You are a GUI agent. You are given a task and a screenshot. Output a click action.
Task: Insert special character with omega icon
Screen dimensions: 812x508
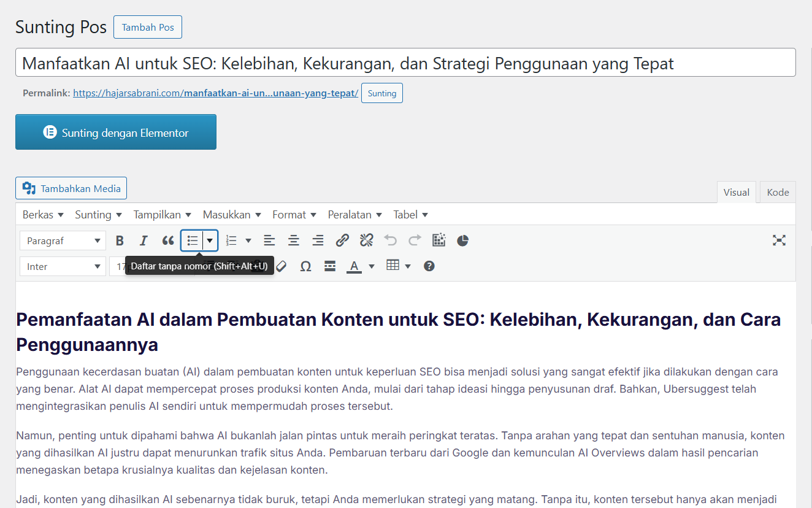tap(305, 266)
